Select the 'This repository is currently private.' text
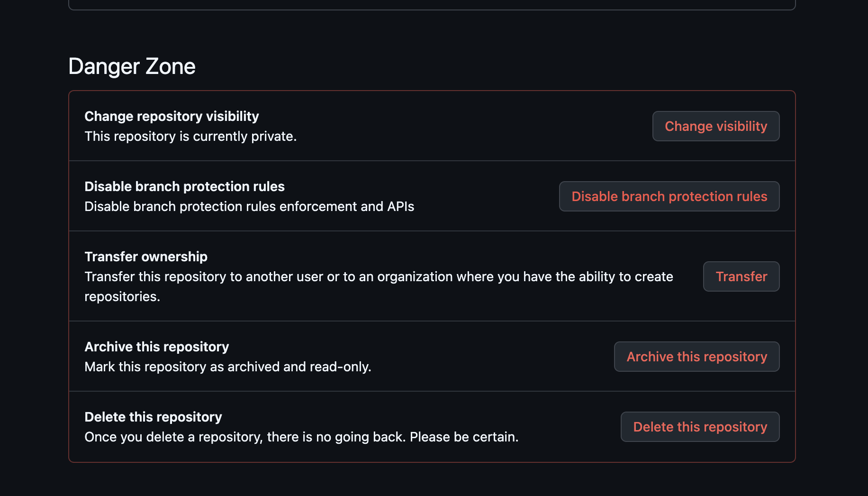This screenshot has width=868, height=496. [x=190, y=137]
